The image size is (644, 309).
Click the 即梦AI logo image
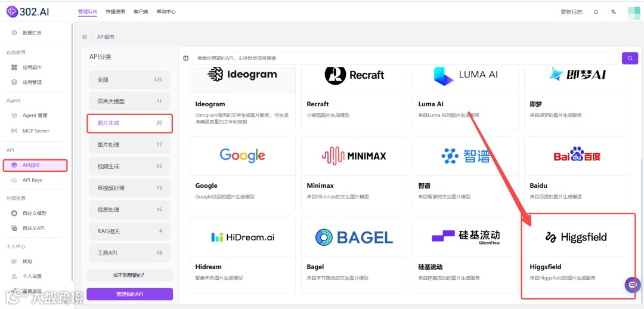pyautogui.click(x=577, y=74)
